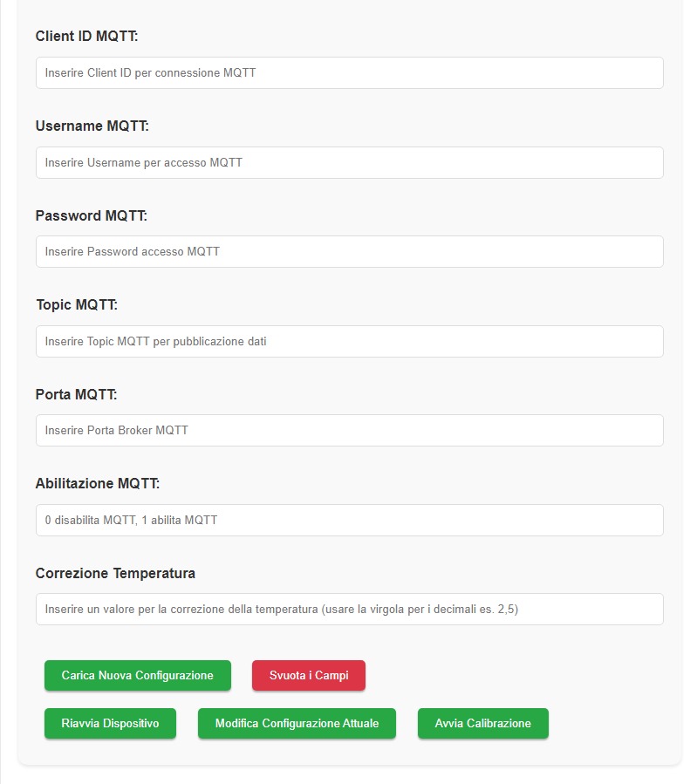Image resolution: width=697 pixels, height=784 pixels.
Task: Focus the Porta MQTT input box
Action: (x=350, y=431)
